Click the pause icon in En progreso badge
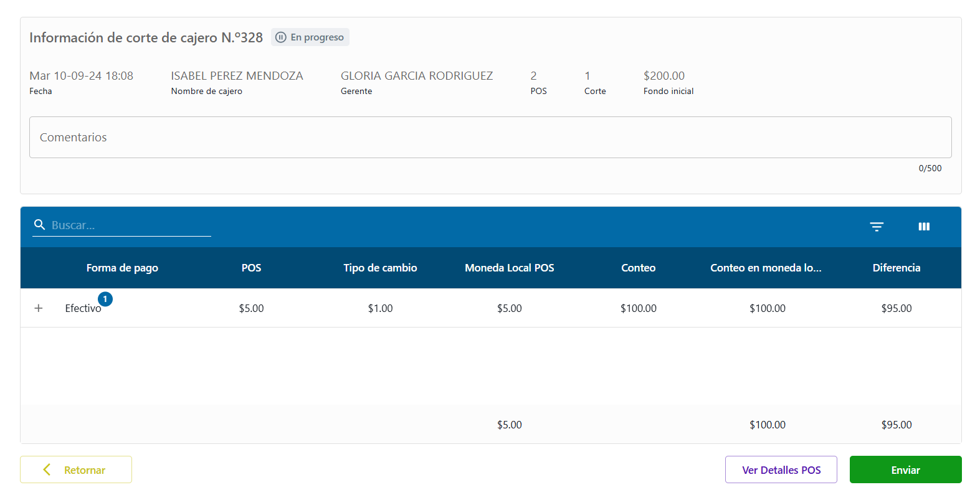This screenshot has height=500, width=980. [x=281, y=37]
